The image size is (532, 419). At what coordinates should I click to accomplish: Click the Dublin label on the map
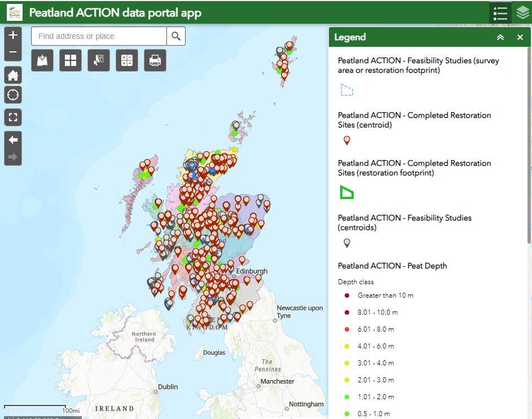[168, 387]
